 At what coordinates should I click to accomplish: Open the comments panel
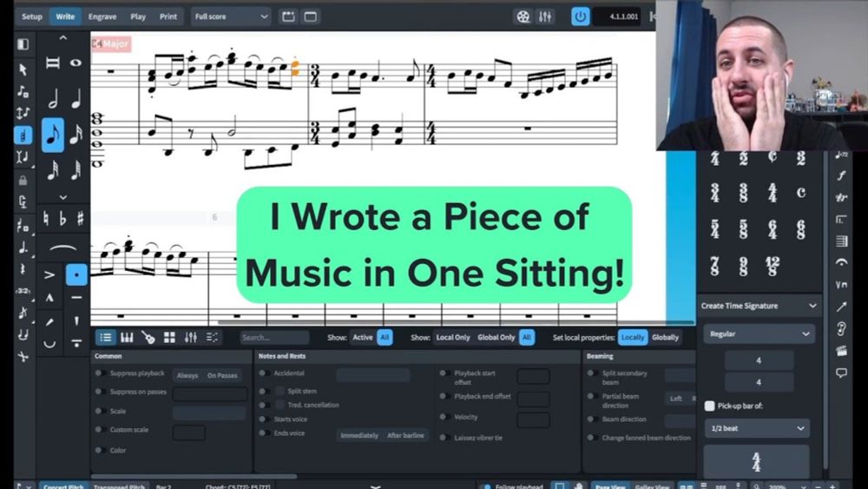(841, 373)
